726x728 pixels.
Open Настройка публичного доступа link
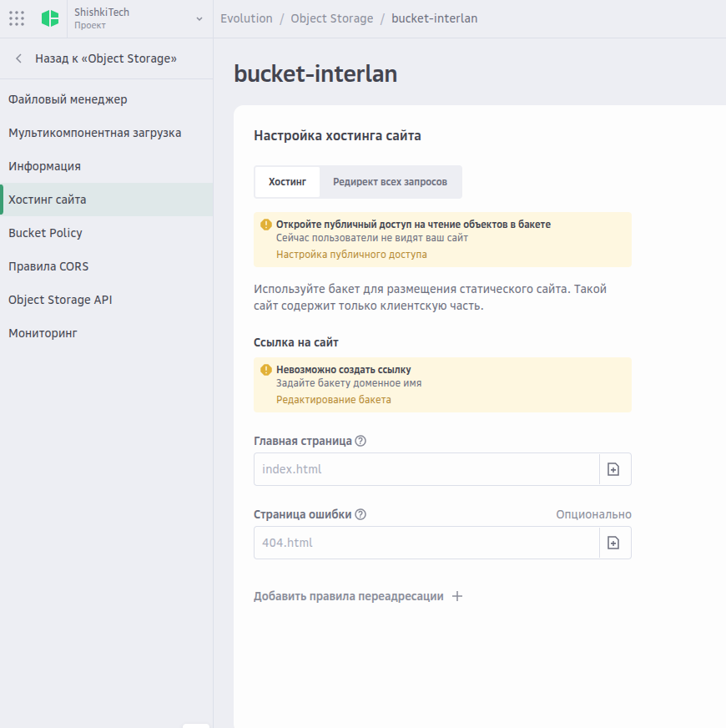351,255
